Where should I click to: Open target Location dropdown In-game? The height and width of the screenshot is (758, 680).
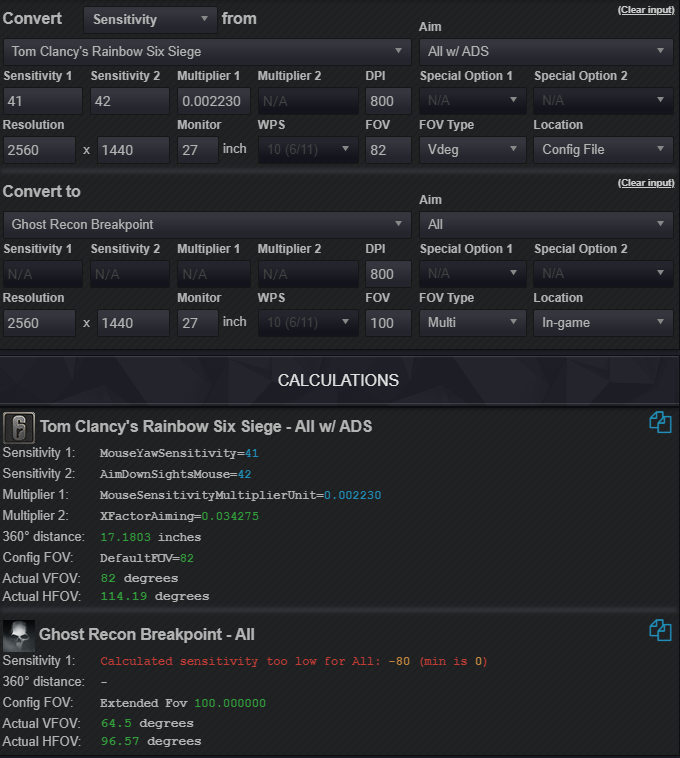[x=603, y=323]
